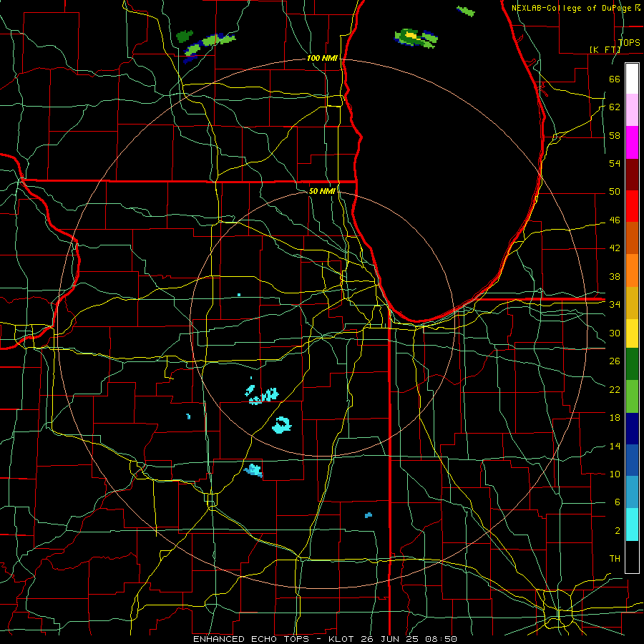Click the 18 legend value
Screen dimensions: 644x644
pyautogui.click(x=615, y=418)
